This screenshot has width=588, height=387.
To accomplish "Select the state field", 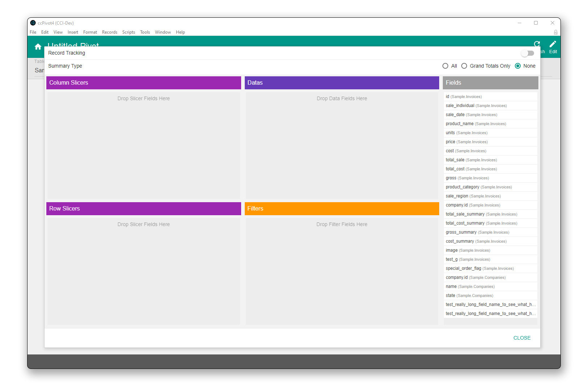I will [x=490, y=295].
